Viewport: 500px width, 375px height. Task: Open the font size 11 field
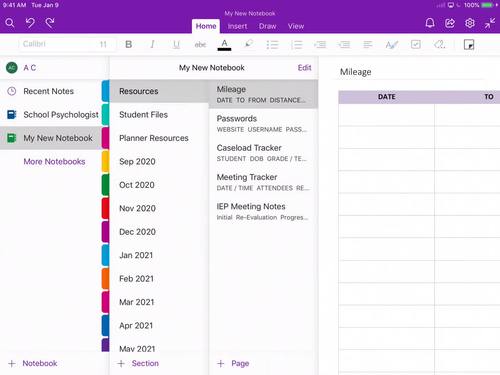click(x=104, y=44)
